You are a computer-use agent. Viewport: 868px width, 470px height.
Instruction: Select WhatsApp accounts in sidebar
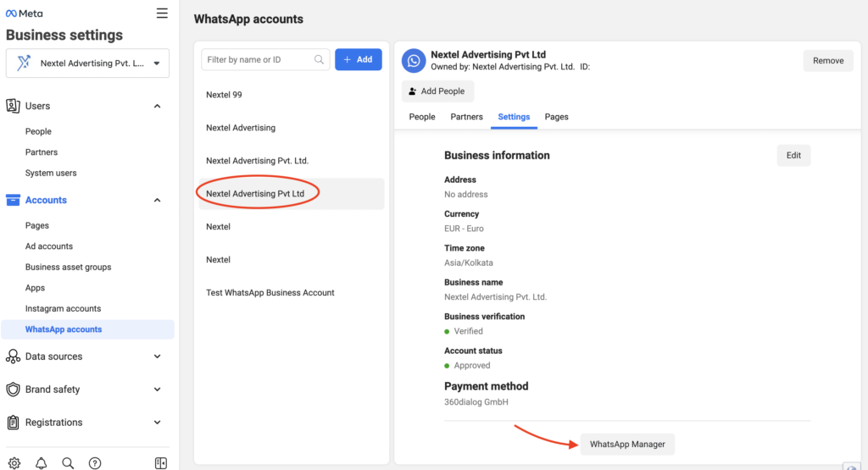[x=88, y=329]
